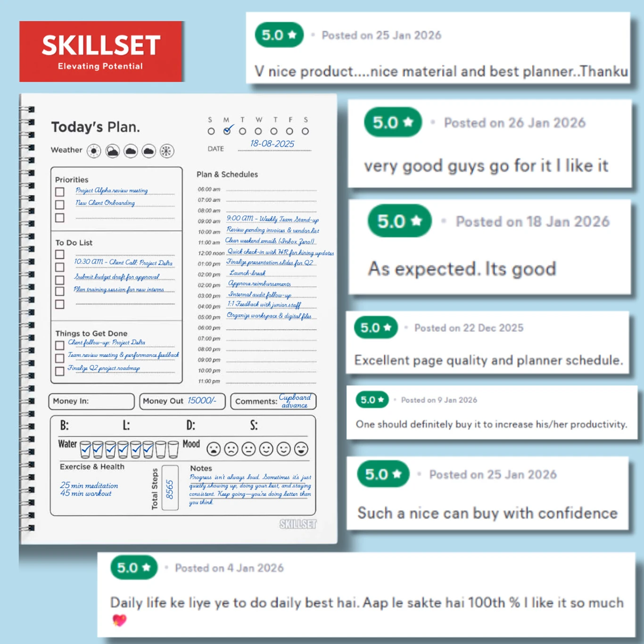
Task: Click 5.0 star badge of 26 Jan review
Action: [x=393, y=123]
